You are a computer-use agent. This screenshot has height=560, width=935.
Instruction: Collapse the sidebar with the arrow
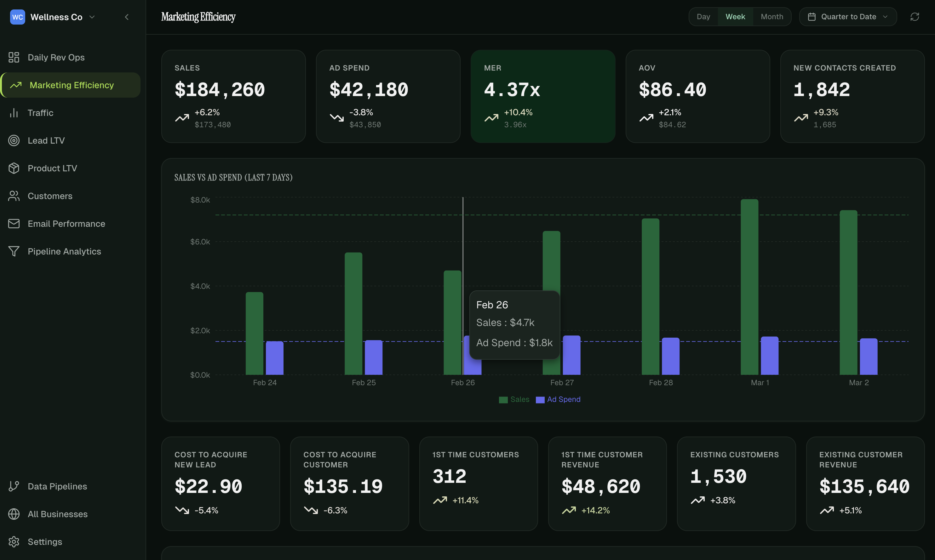[127, 17]
